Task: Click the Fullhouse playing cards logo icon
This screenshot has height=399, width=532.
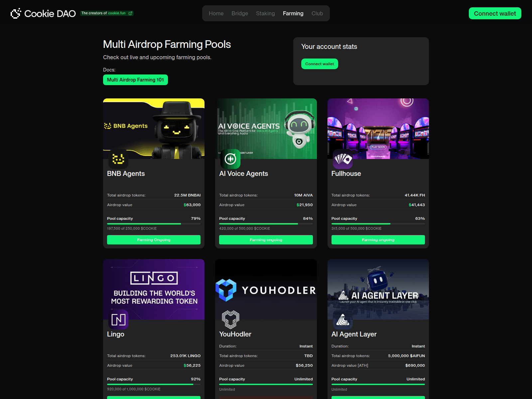Action: (x=342, y=160)
